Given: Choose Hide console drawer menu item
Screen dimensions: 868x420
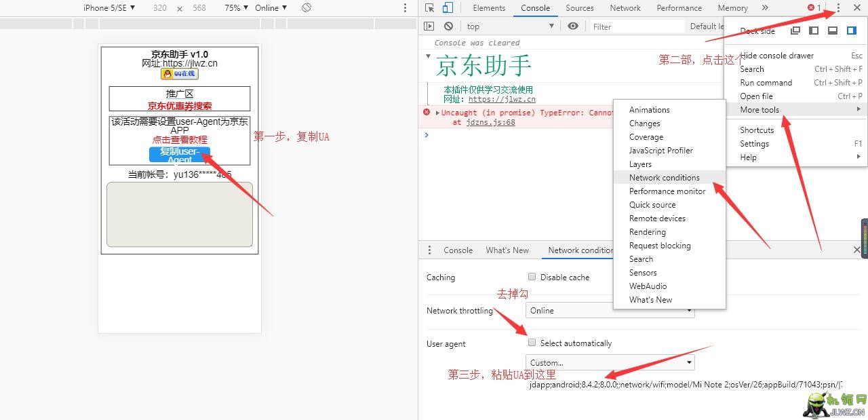Looking at the screenshot, I should click(x=795, y=56).
